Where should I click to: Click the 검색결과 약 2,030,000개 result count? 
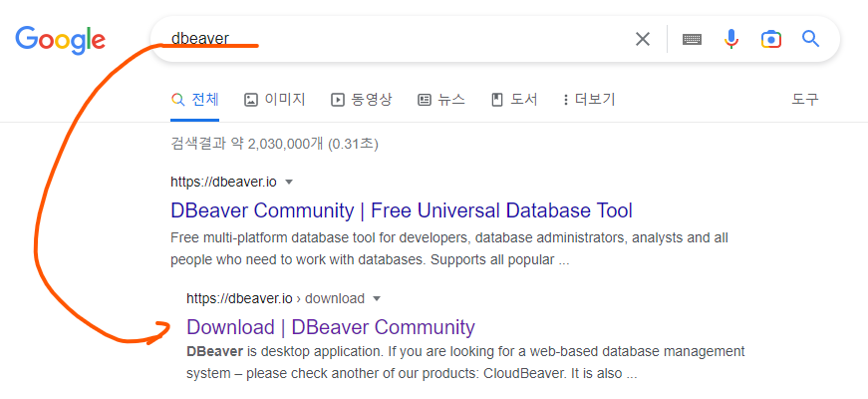tap(274, 145)
